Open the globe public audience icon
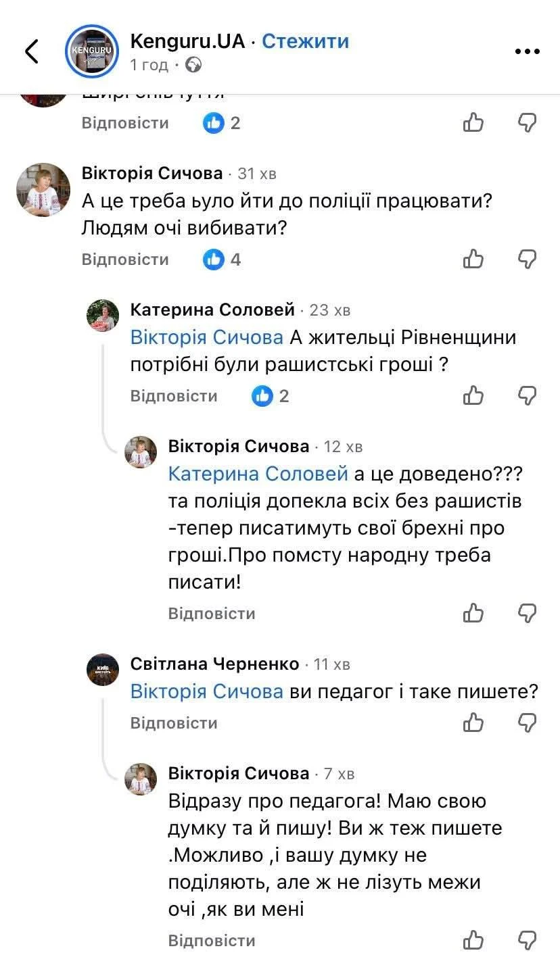560x980 pixels. (193, 65)
